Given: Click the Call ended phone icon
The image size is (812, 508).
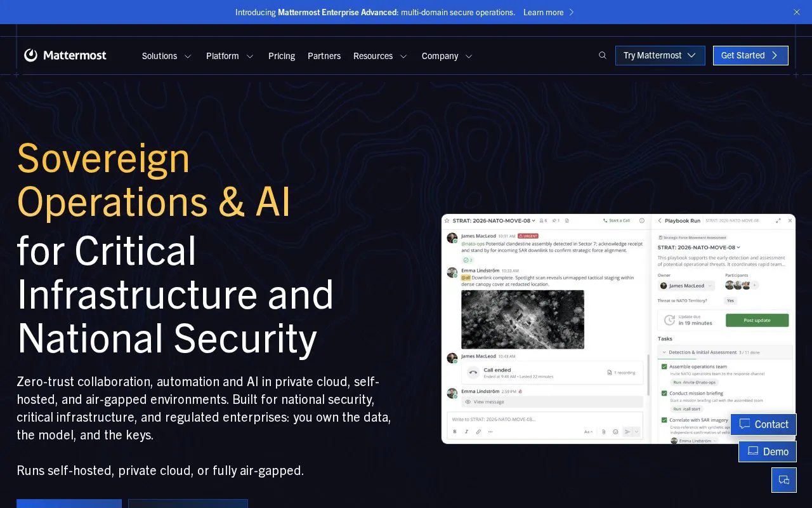Looking at the screenshot, I should [x=473, y=372].
